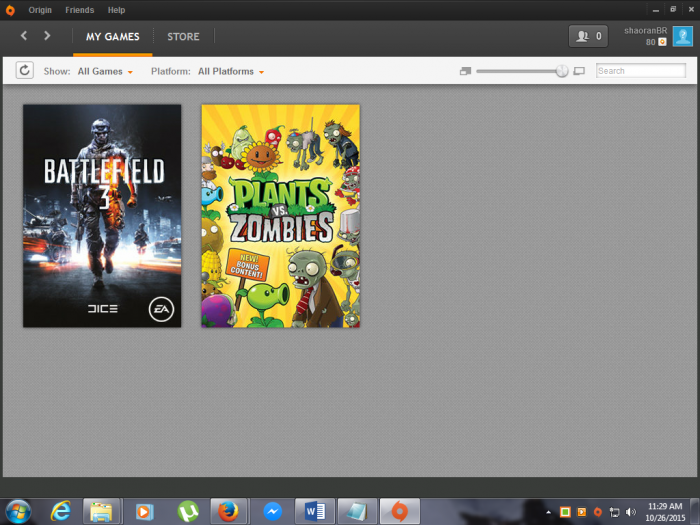Open Microsoft Word from the taskbar
The height and width of the screenshot is (525, 700).
(x=315, y=512)
